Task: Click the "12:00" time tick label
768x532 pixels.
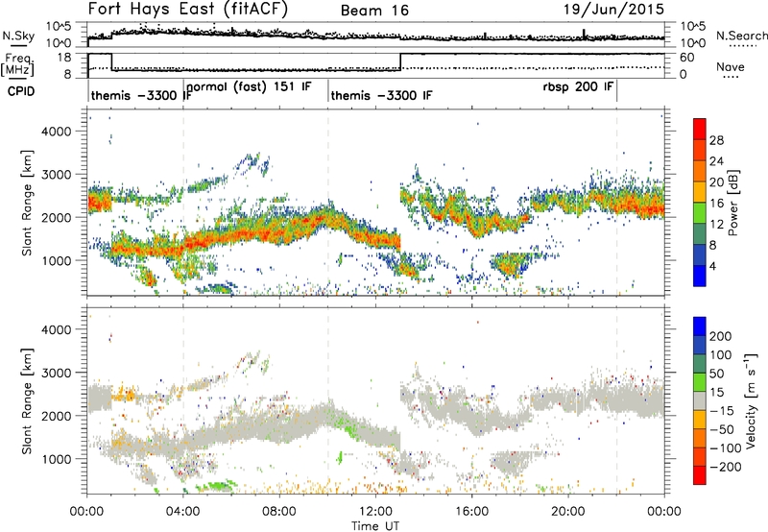Action: click(375, 512)
